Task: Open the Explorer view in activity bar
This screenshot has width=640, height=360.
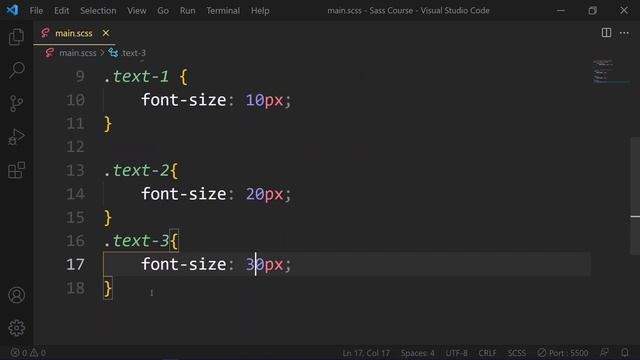Action: 16,37
